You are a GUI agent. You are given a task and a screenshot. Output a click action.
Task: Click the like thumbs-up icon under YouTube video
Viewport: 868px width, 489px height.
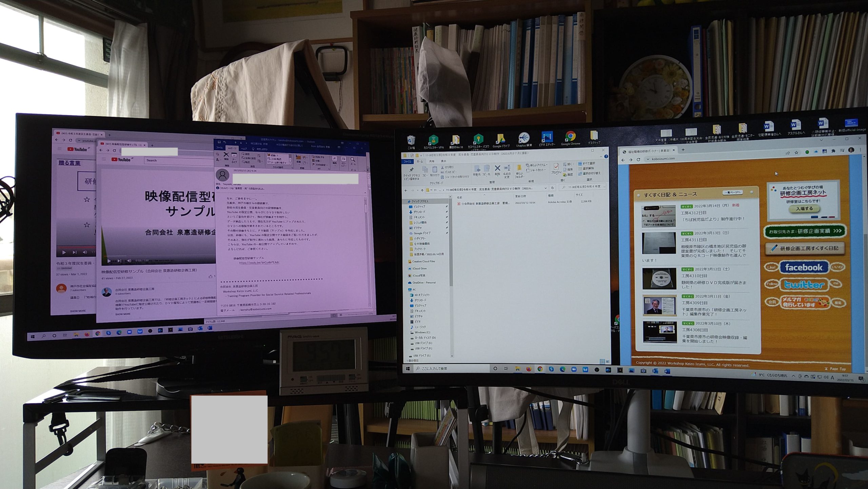coord(211,277)
